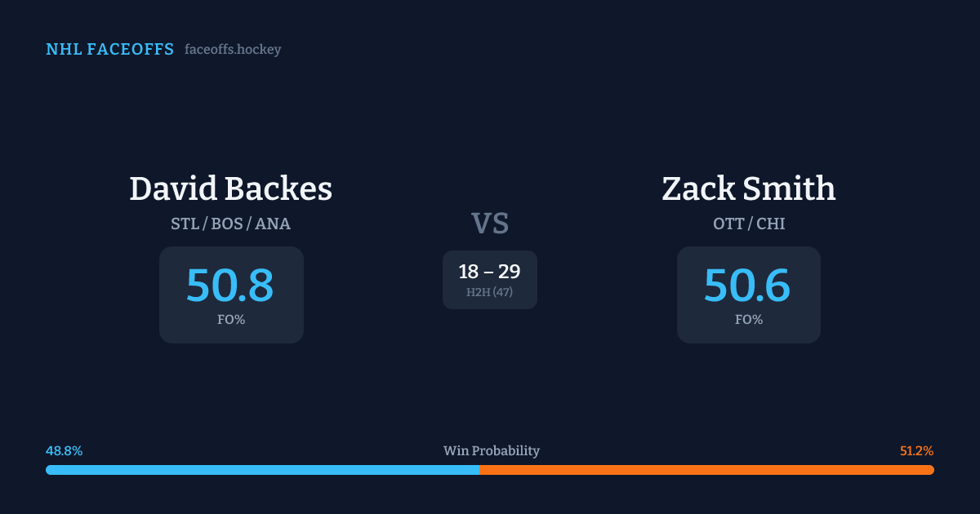The height and width of the screenshot is (514, 980).
Task: Click the H2H (47) label
Action: click(490, 292)
